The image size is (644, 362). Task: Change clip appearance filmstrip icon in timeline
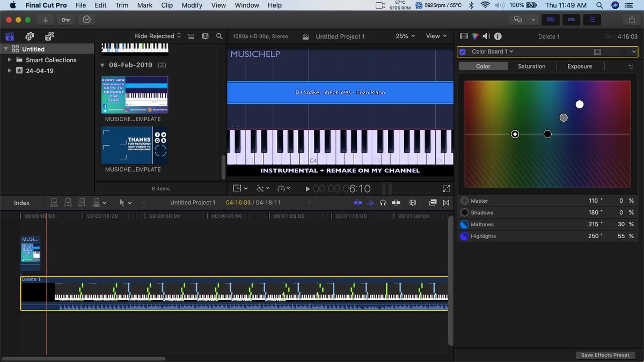(x=412, y=203)
